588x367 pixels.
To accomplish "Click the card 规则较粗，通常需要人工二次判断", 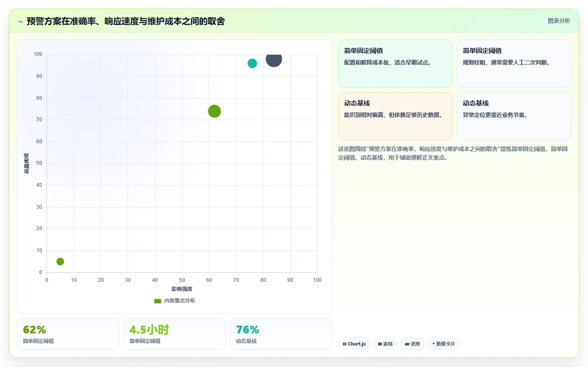I will (514, 64).
